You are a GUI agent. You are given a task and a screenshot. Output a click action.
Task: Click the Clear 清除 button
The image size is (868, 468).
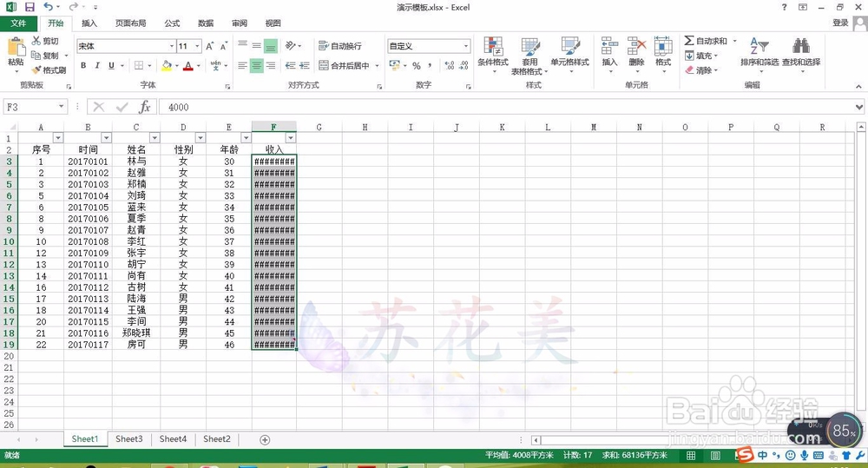click(701, 70)
